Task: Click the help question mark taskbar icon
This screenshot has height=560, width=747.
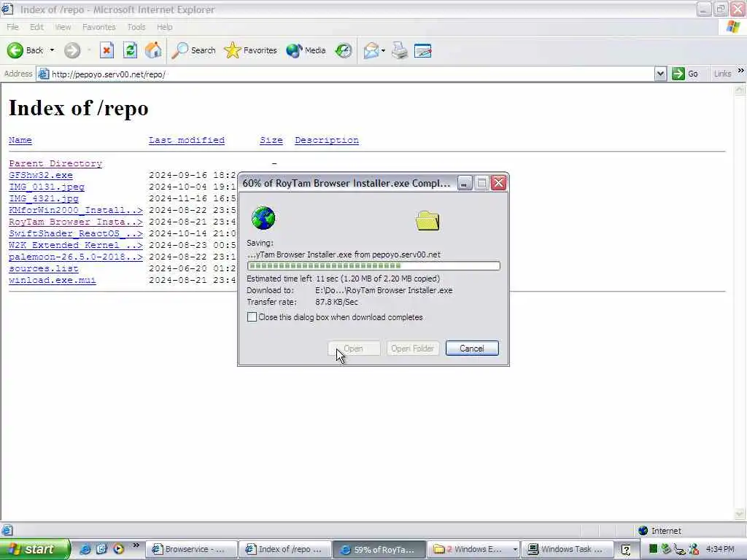Action: [x=626, y=550]
